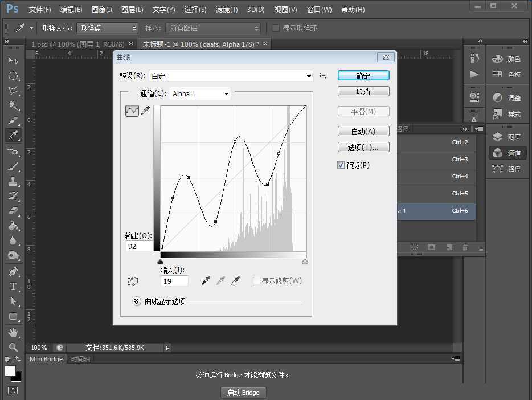Click the 确定 button to apply curves
Image resolution: width=532 pixels, height=400 pixels.
pos(363,75)
